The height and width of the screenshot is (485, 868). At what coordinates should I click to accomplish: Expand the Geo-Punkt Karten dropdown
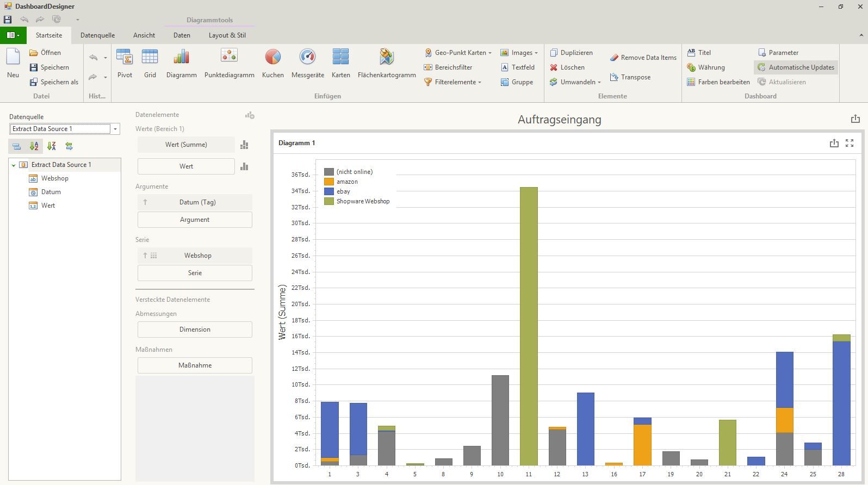[489, 53]
